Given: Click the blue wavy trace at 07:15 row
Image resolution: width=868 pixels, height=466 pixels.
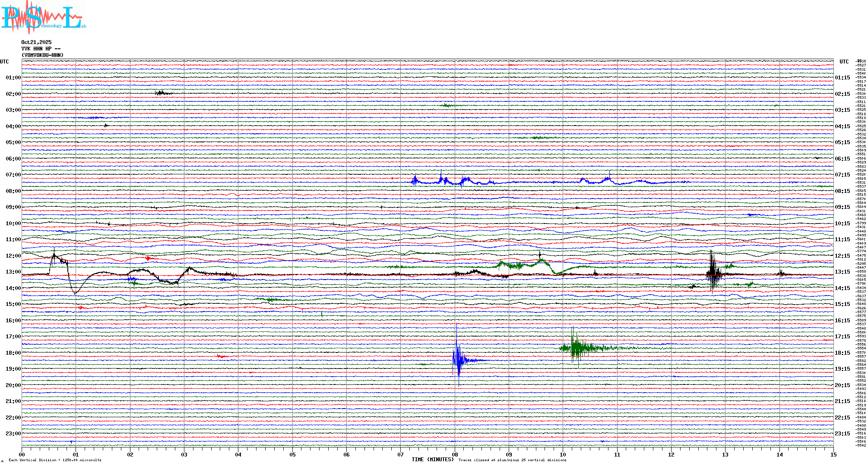Looking at the screenshot, I should pos(464,181).
